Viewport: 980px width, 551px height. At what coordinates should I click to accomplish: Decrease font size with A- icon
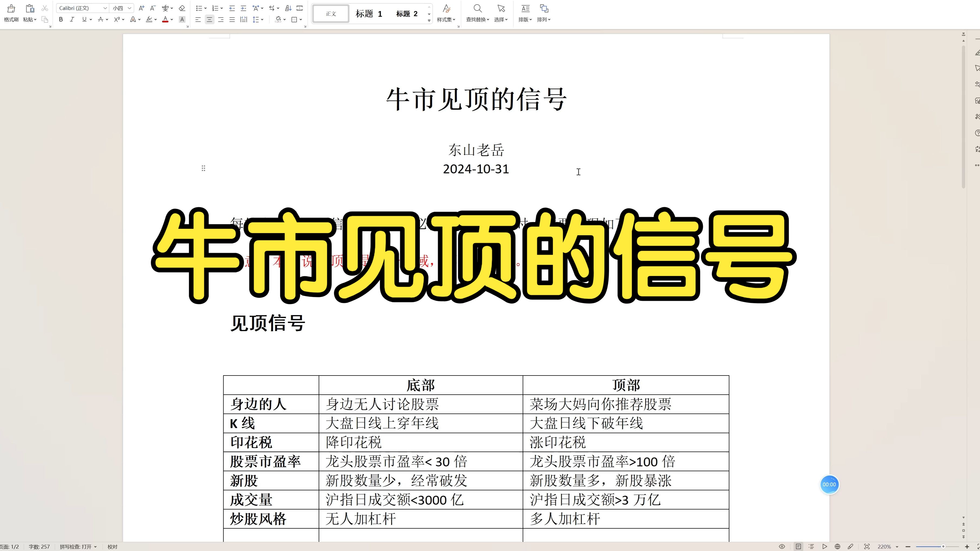[153, 8]
